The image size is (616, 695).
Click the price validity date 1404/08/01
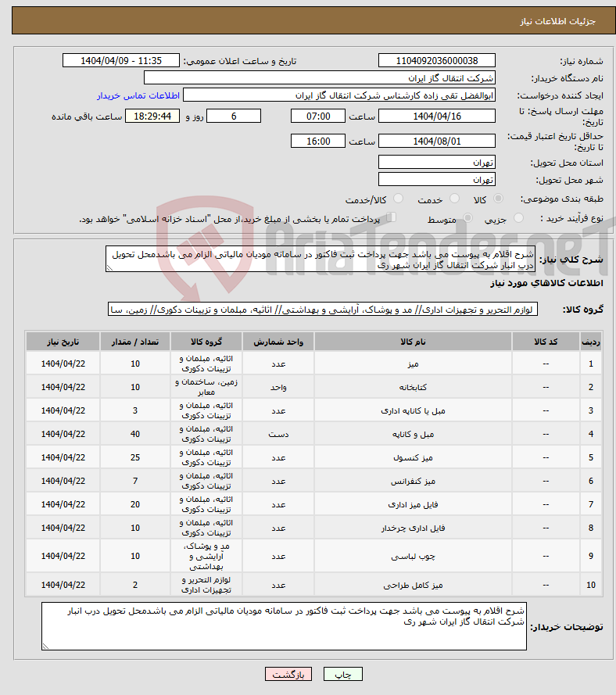[x=437, y=141]
